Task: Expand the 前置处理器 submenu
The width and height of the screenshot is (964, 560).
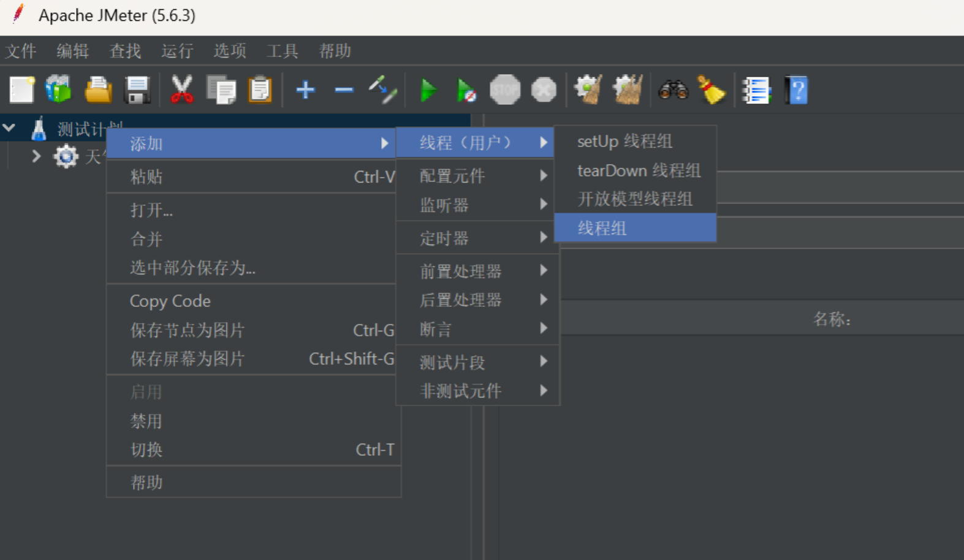Action: pos(478,271)
